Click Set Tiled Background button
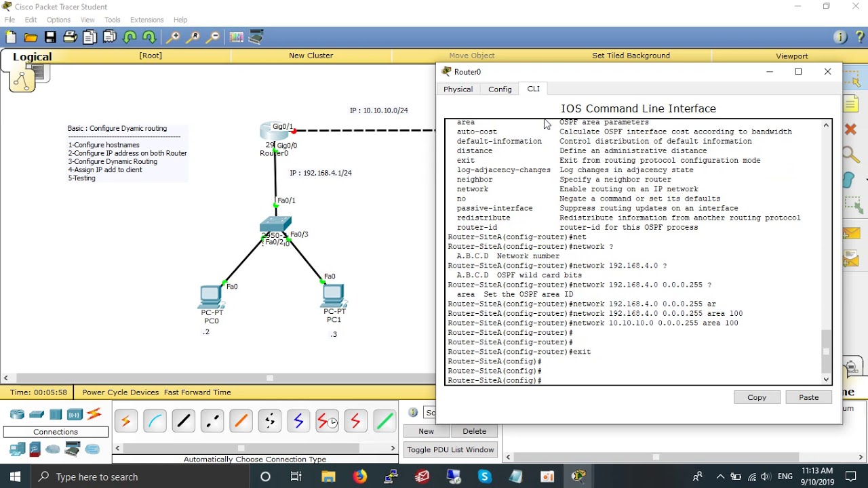This screenshot has width=868, height=488. point(631,56)
